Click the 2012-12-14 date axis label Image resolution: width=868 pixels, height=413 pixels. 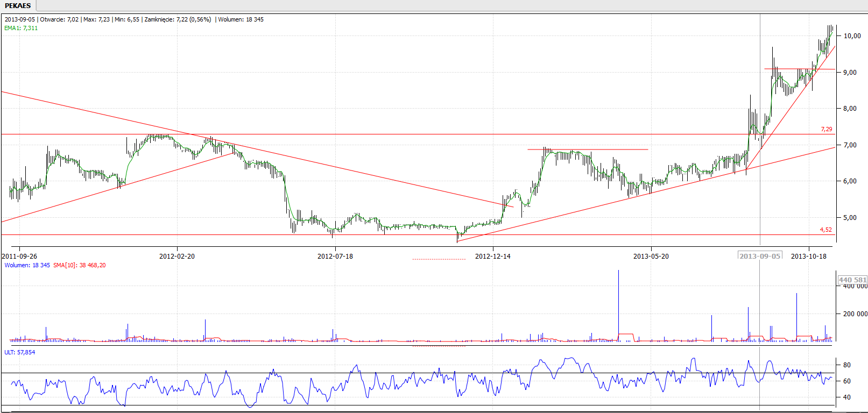pyautogui.click(x=493, y=256)
